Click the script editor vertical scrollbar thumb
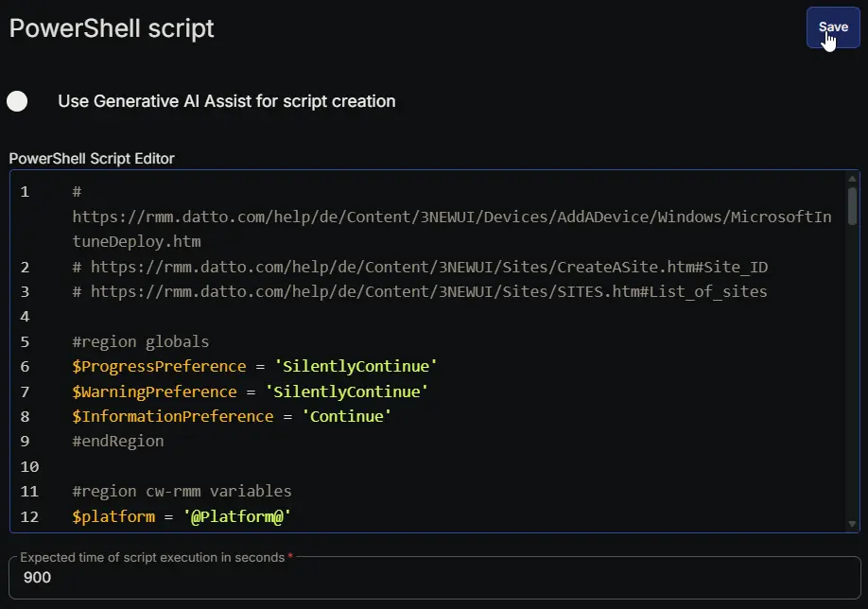868x609 pixels. [853, 206]
